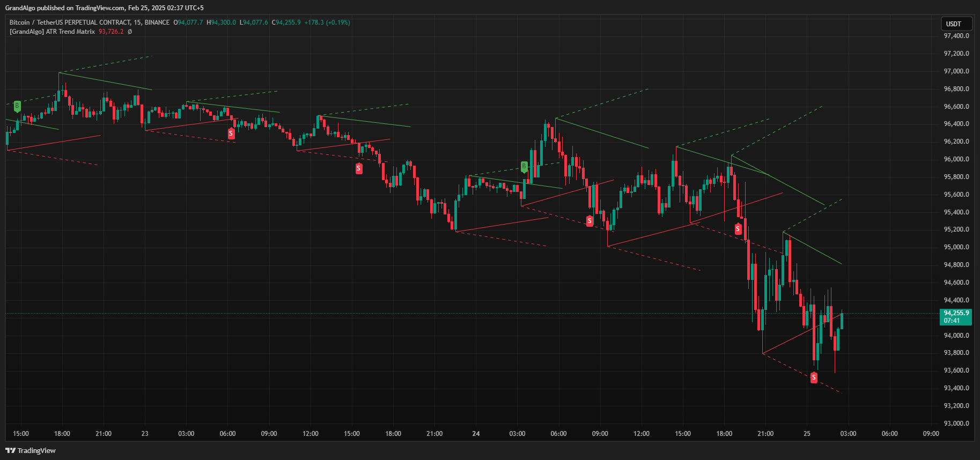This screenshot has height=460, width=980.
Task: Click the low value L94,077.6
Action: click(254, 23)
